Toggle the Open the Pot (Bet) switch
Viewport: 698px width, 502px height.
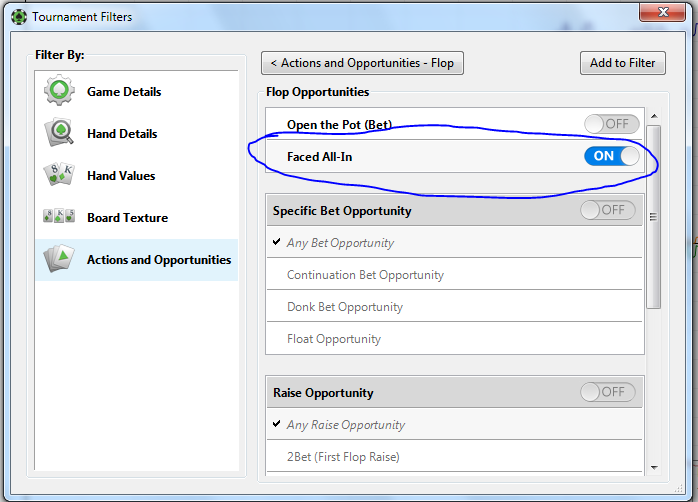(611, 124)
